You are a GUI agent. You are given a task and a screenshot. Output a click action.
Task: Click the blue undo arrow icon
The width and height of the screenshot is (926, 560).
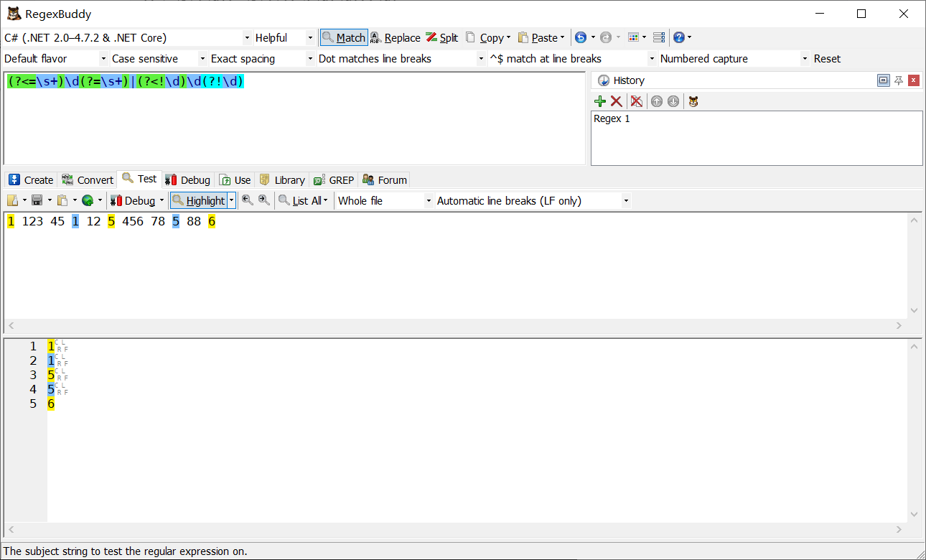point(581,37)
